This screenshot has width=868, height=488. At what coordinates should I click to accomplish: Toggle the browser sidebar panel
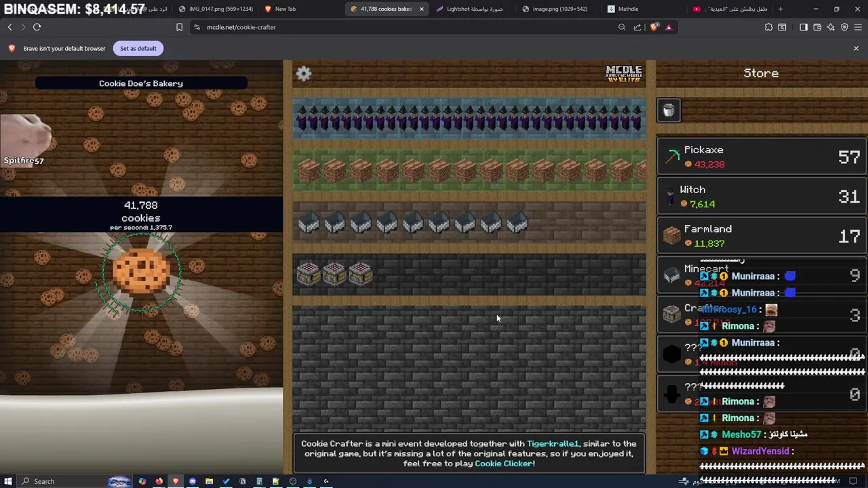point(804,27)
